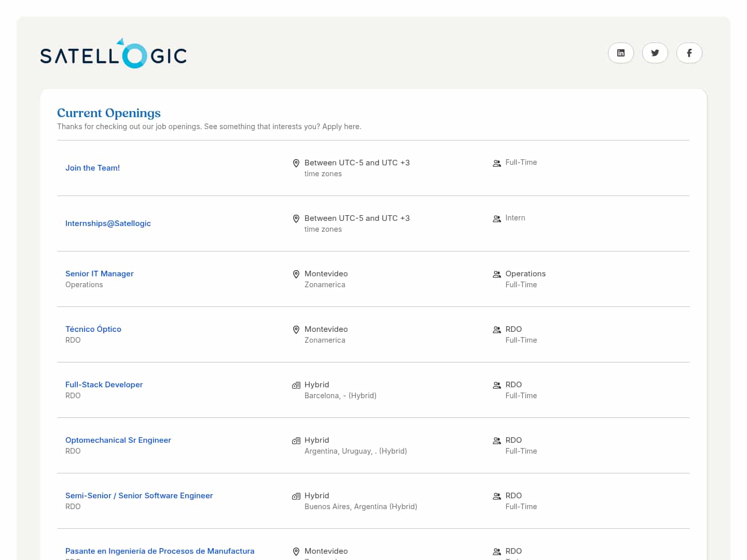Viewport: 747px width, 560px height.
Task: Click location pin icon in Pasante en Ingeniería row
Action: coord(296,552)
